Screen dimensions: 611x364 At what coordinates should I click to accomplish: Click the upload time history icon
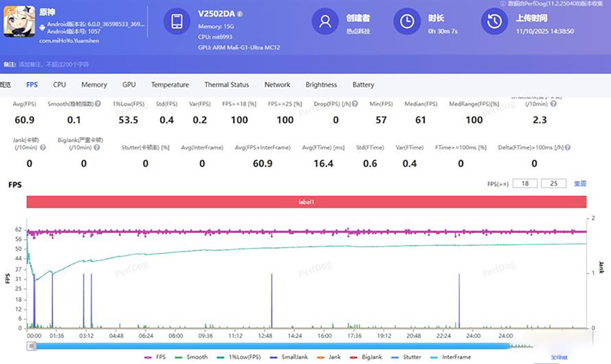click(495, 22)
